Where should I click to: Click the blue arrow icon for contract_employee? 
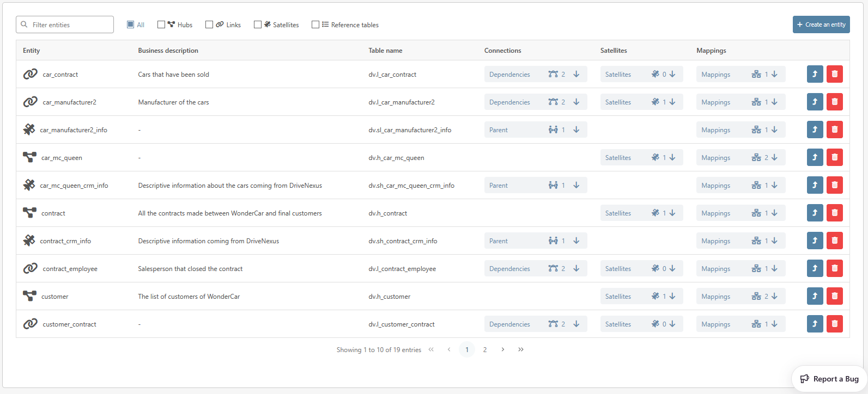pyautogui.click(x=815, y=268)
